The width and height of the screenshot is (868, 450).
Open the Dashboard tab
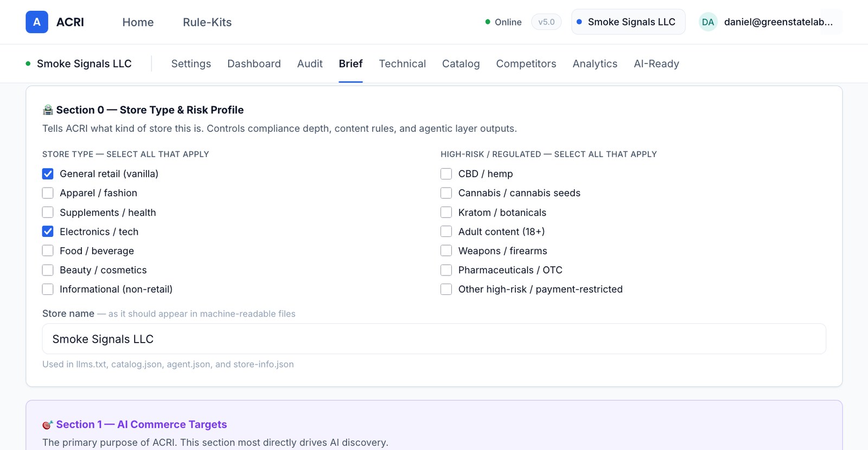click(254, 64)
